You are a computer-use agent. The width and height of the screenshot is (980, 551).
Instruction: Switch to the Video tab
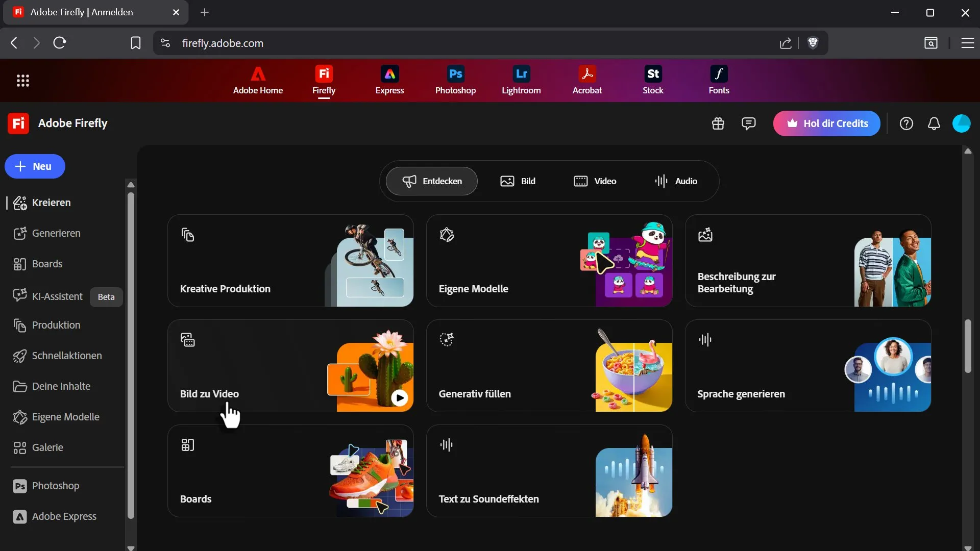click(595, 181)
